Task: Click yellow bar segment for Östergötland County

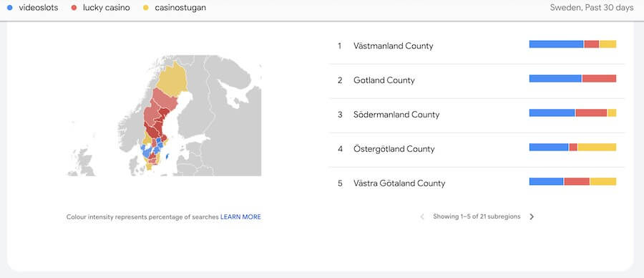Action: (597, 147)
